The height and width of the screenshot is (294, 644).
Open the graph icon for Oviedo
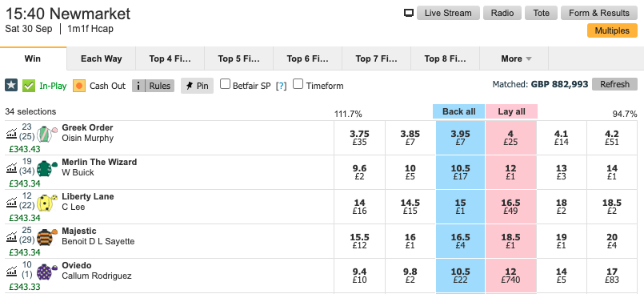(11, 271)
